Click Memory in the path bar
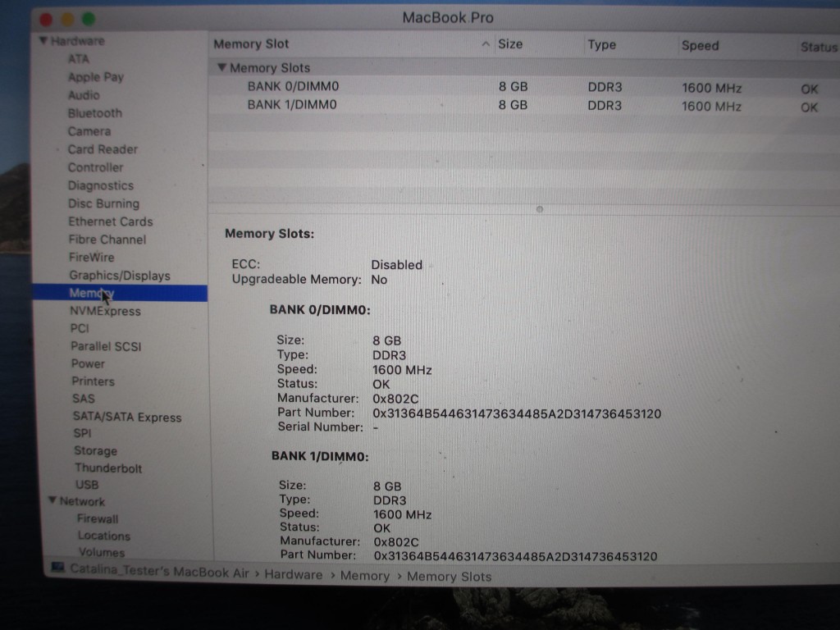This screenshot has height=630, width=840. [365, 576]
